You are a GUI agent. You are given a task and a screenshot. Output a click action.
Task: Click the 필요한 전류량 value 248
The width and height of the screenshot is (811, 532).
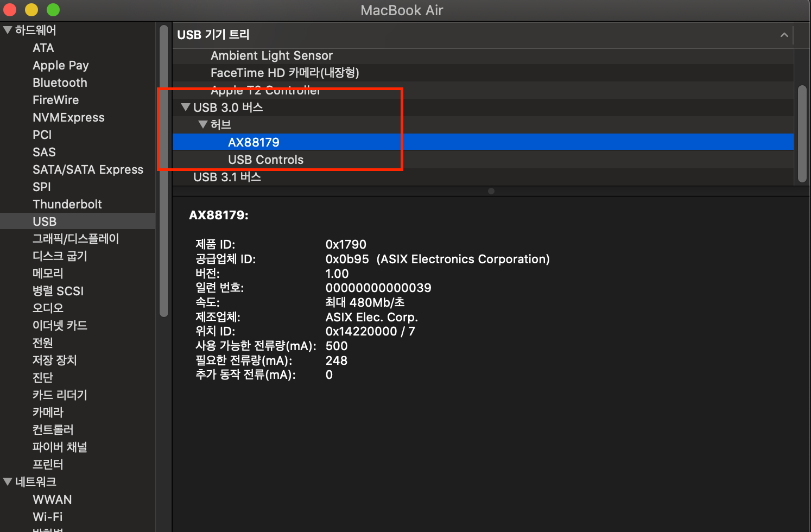click(337, 360)
